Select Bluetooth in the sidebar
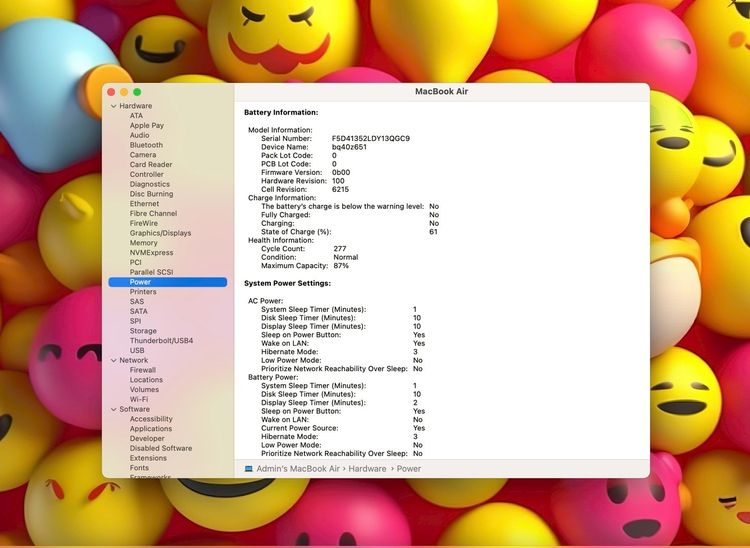This screenshot has width=750, height=548. coord(146,145)
